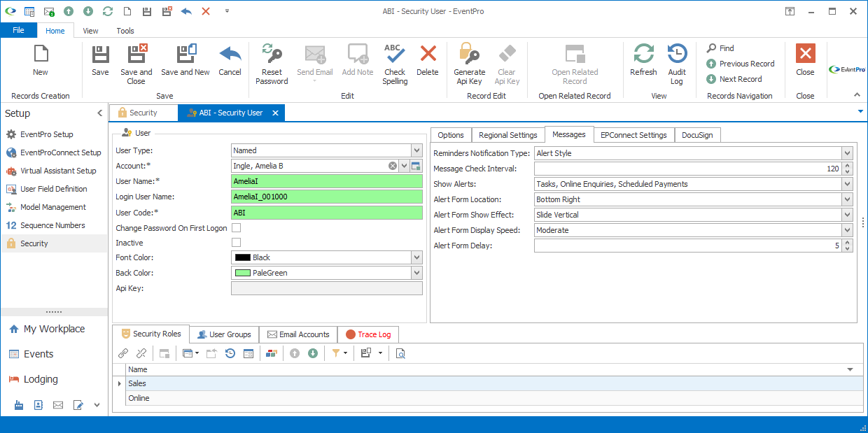Switch to the View ribbon tab

coord(90,31)
